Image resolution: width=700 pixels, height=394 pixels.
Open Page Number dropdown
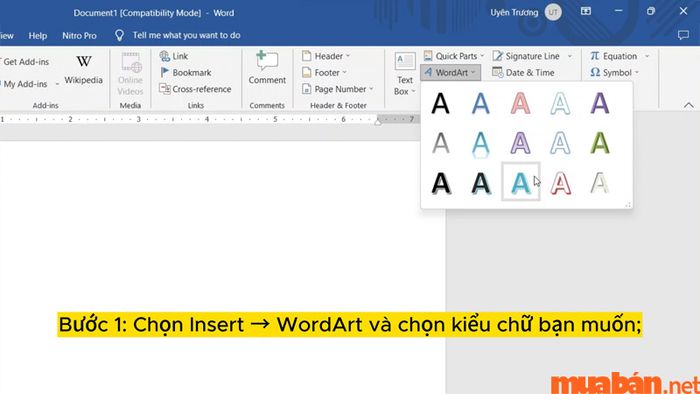[x=338, y=89]
